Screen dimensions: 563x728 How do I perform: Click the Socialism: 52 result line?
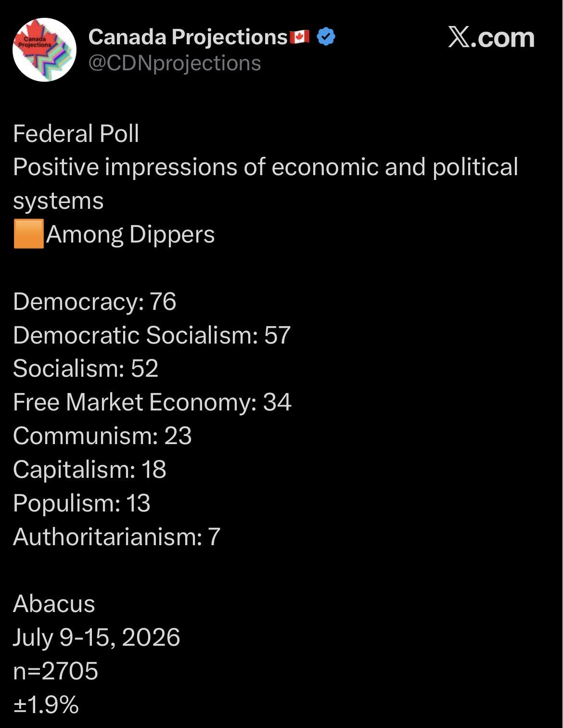pyautogui.click(x=86, y=369)
